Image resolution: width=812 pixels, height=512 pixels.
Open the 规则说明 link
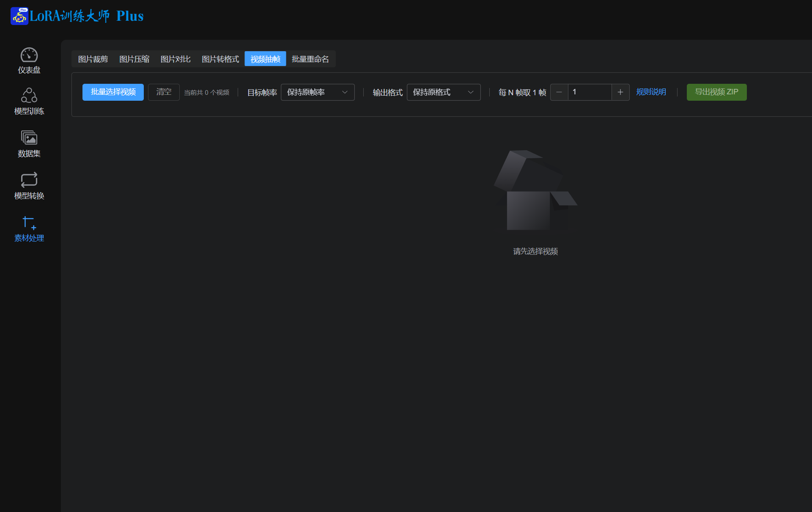pos(651,92)
